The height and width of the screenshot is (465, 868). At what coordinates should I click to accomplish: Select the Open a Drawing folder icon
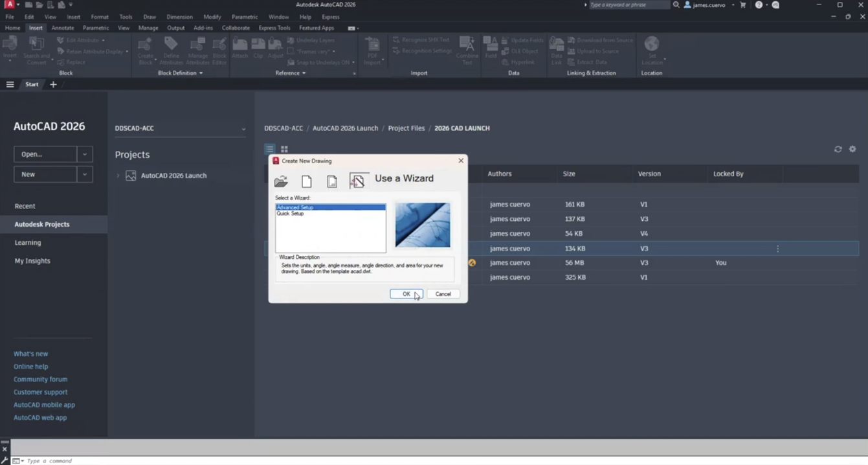pyautogui.click(x=281, y=181)
